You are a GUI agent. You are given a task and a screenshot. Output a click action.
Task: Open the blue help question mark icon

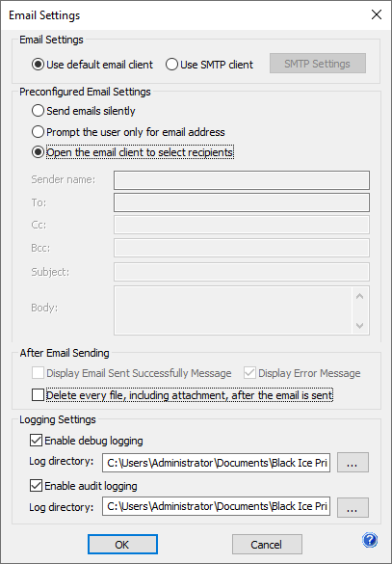[x=370, y=540]
